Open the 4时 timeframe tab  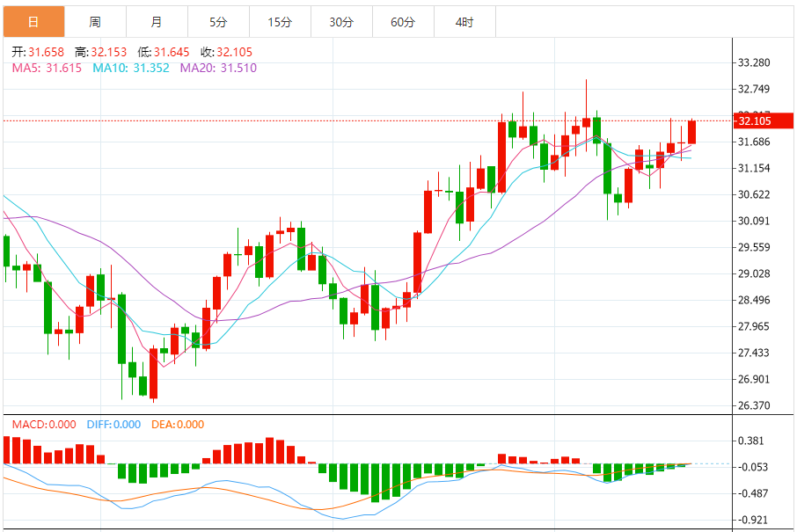tap(464, 22)
